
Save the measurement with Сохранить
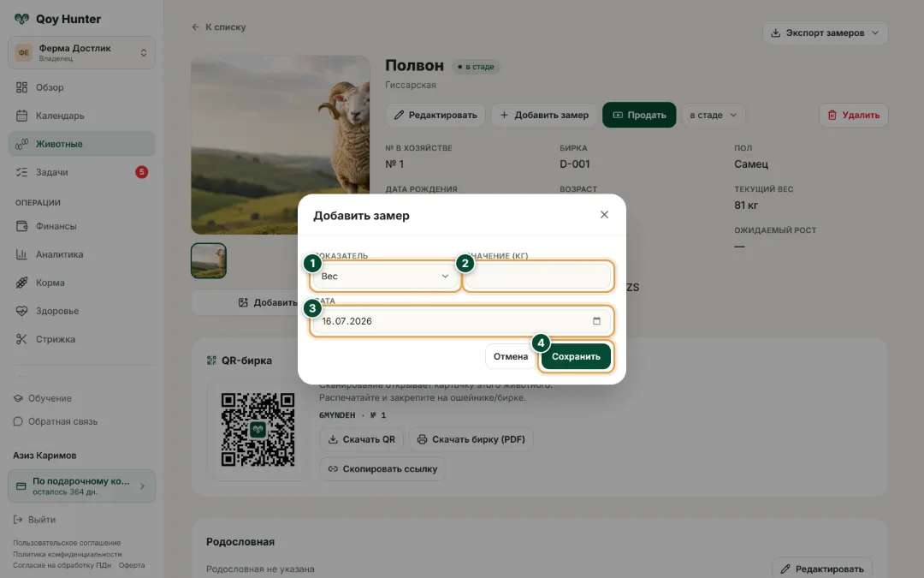pos(576,356)
